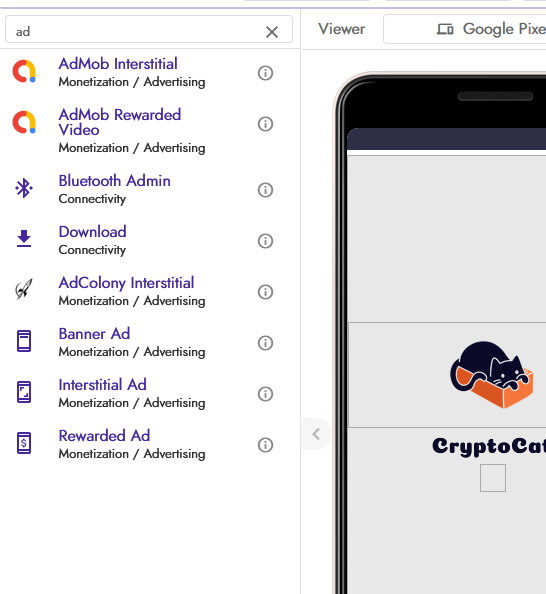Image resolution: width=546 pixels, height=594 pixels.
Task: Clear the component search field
Action: tap(272, 32)
